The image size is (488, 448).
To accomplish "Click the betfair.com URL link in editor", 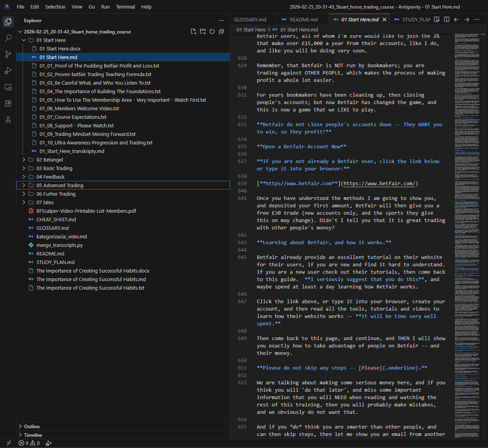I will coord(379,183).
